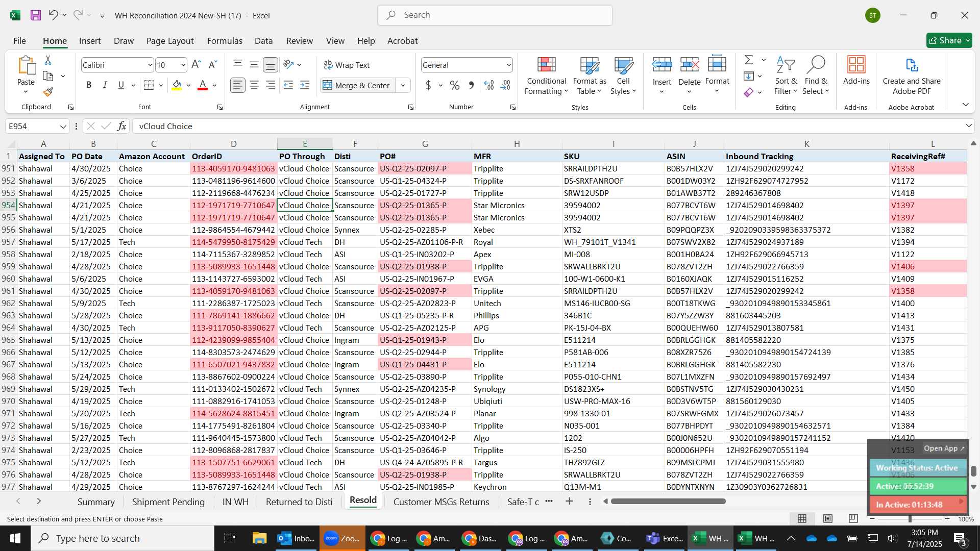Click Comma Style icon
This screenshot has width=980, height=551.
(471, 85)
